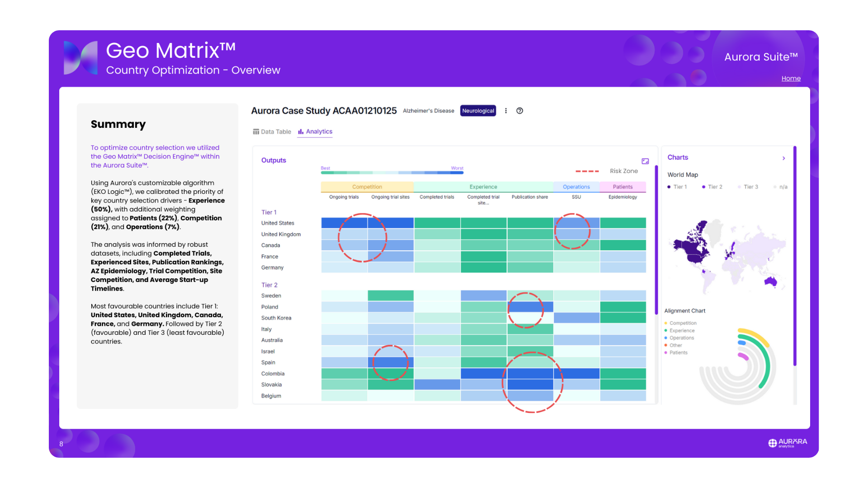The image size is (868, 488).
Task: Click the Risk Zone legend label
Action: coord(624,171)
